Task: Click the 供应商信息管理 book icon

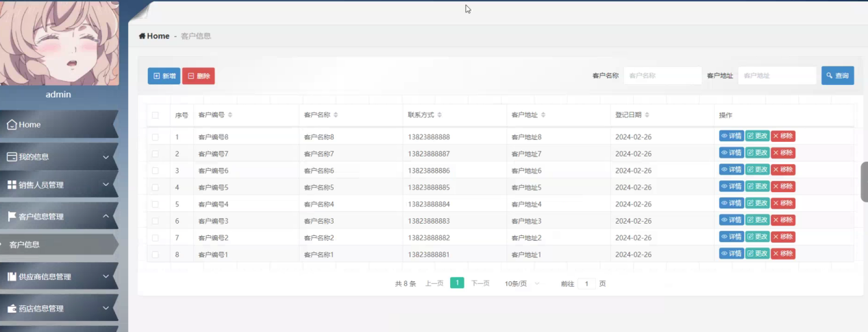Action: pyautogui.click(x=12, y=276)
